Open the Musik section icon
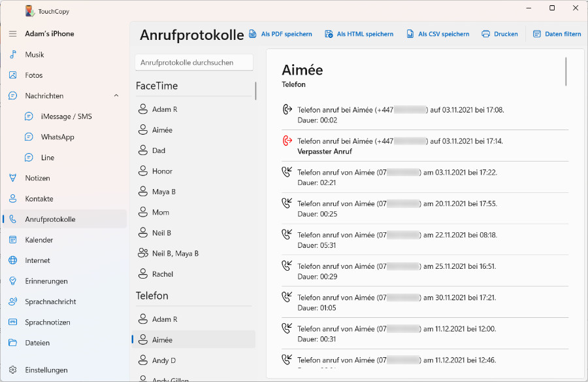Image resolution: width=588 pixels, height=382 pixels. 12,54
